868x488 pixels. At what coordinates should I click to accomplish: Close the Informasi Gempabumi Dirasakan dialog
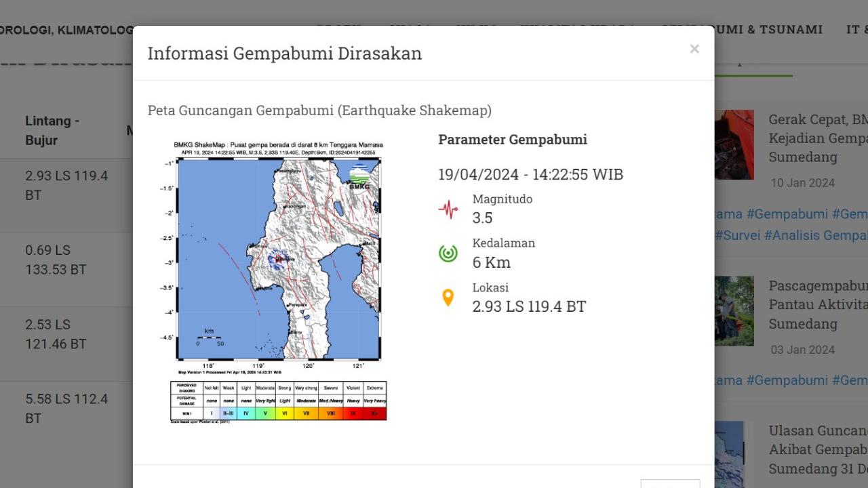pos(694,48)
